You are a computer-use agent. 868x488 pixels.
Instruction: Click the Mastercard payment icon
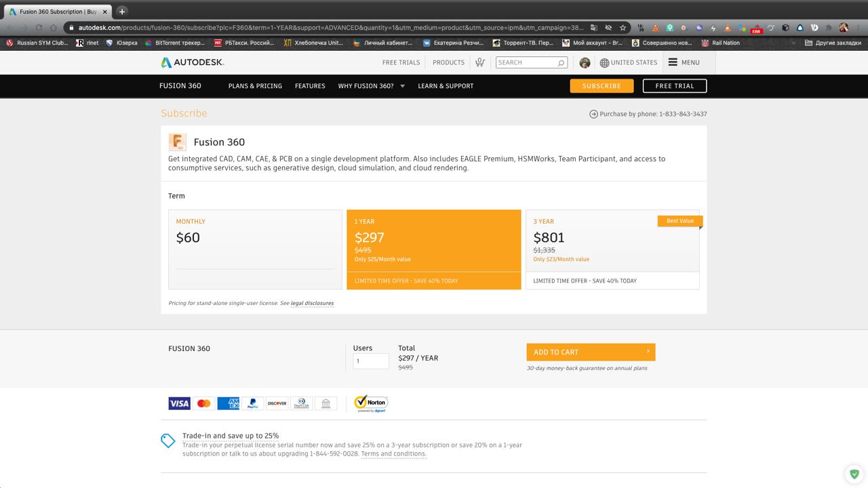pyautogui.click(x=203, y=403)
